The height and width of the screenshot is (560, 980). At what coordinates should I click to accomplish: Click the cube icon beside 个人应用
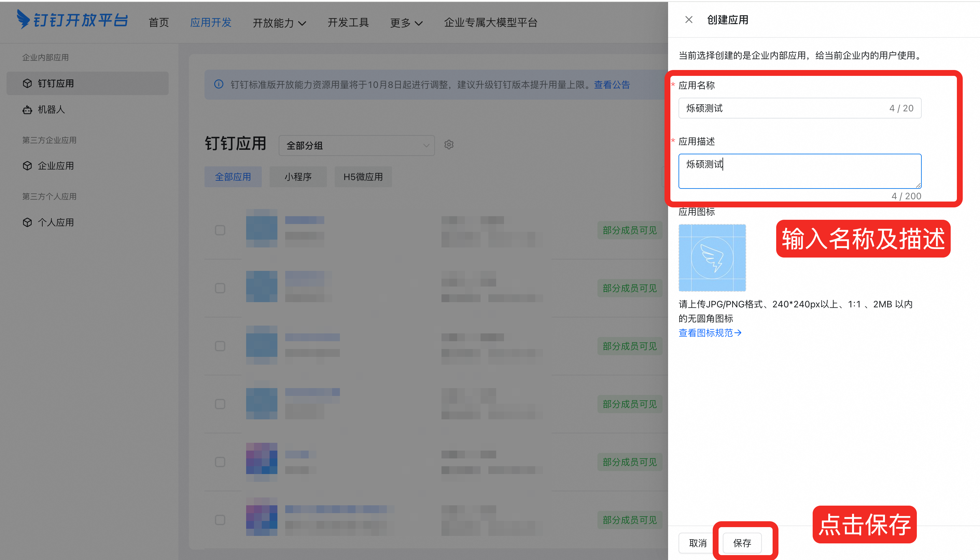pyautogui.click(x=27, y=222)
